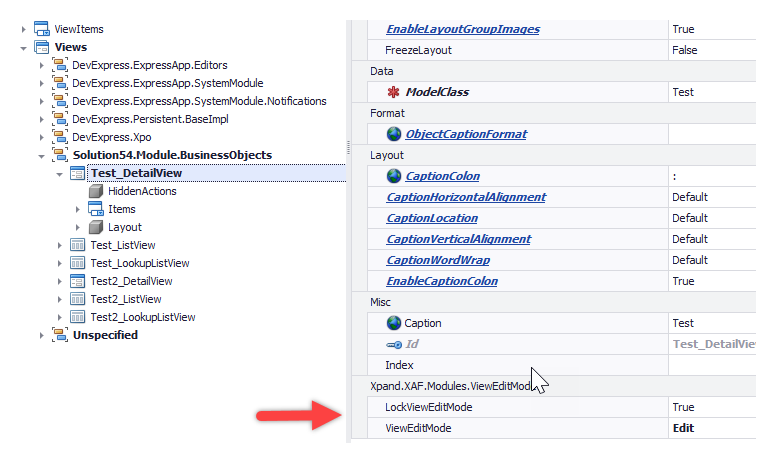
Task: Click the Solution54.Module.BusinessObjects group icon
Action: coord(60,155)
